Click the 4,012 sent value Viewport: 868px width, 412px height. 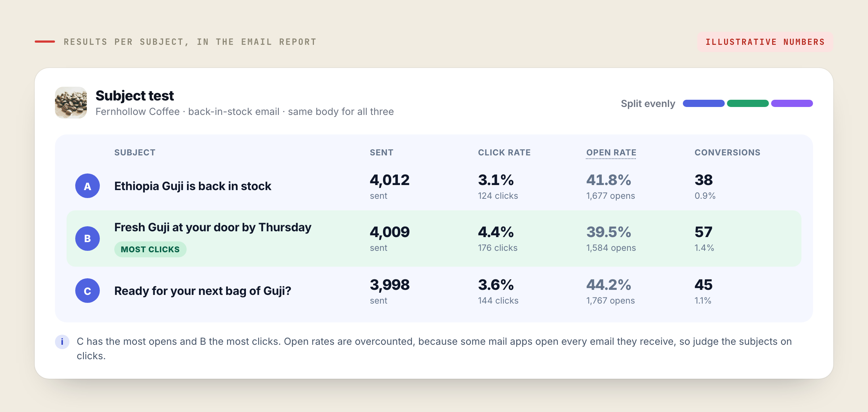pyautogui.click(x=390, y=180)
